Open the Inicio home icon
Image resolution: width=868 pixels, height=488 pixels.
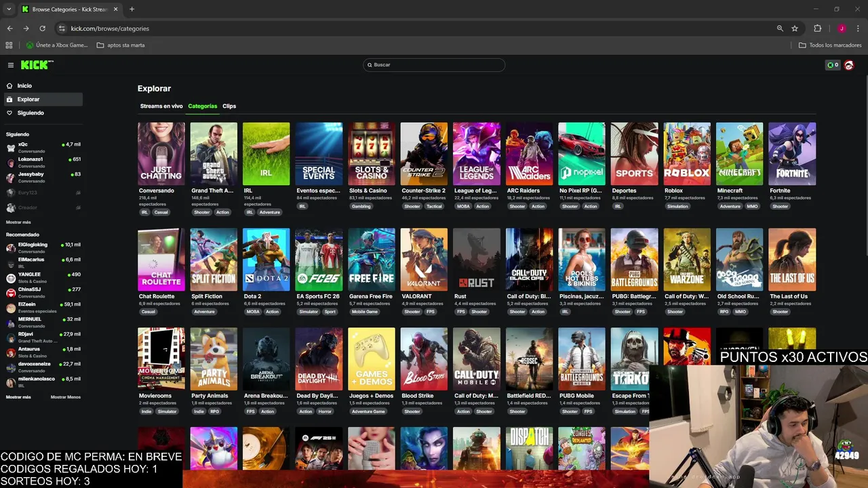[x=9, y=86]
